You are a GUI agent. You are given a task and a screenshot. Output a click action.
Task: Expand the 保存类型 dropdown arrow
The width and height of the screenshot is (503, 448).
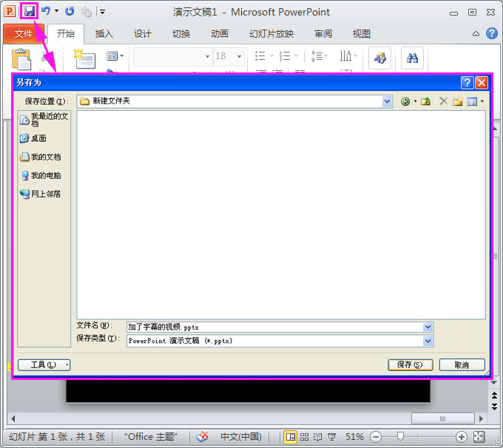(x=428, y=341)
